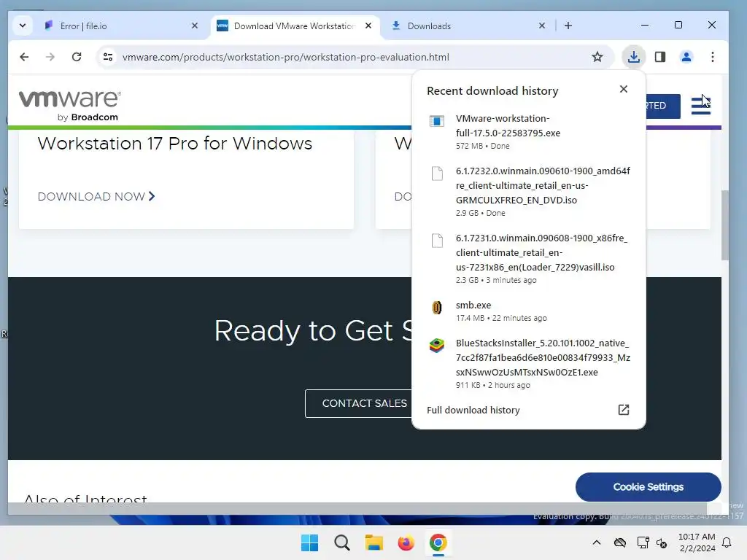Image resolution: width=747 pixels, height=560 pixels.
Task: Go forward to the next page
Action: click(x=50, y=57)
